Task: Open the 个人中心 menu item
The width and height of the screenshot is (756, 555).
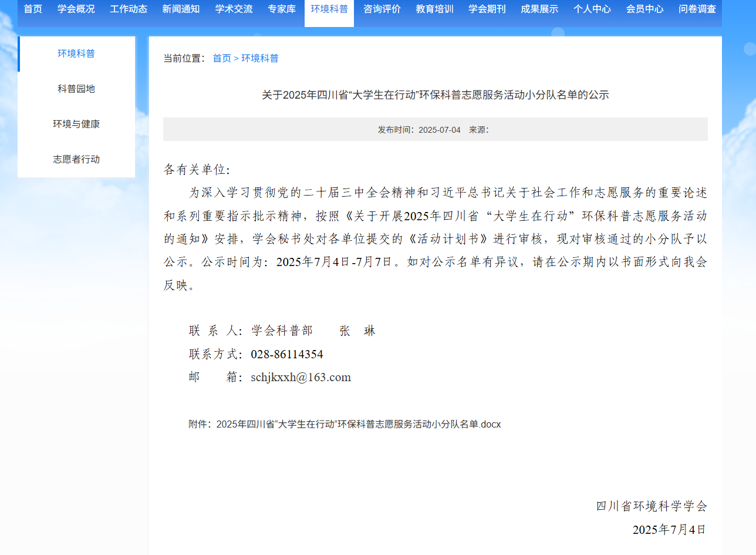Action: point(592,9)
